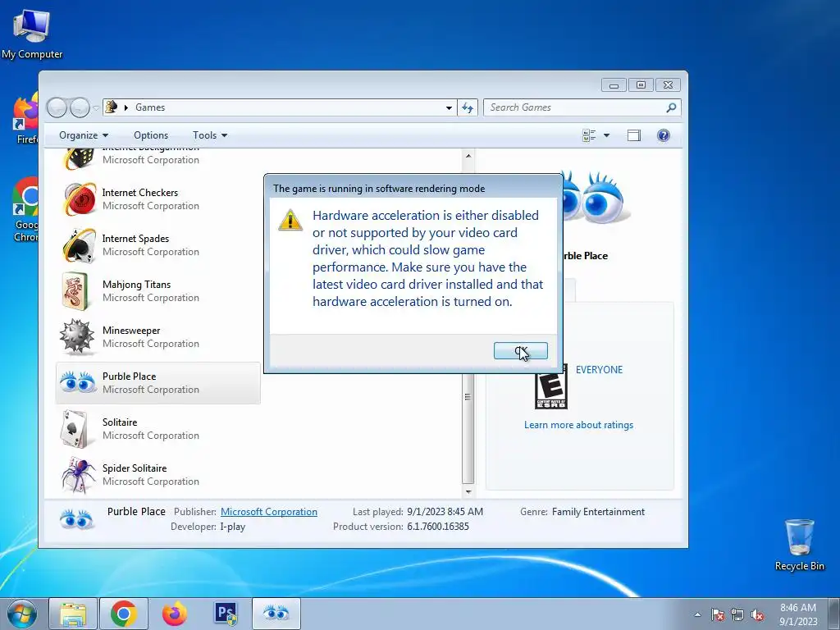840x630 pixels.
Task: Select the Google Chrome desktop shortcut
Action: [x=25, y=210]
